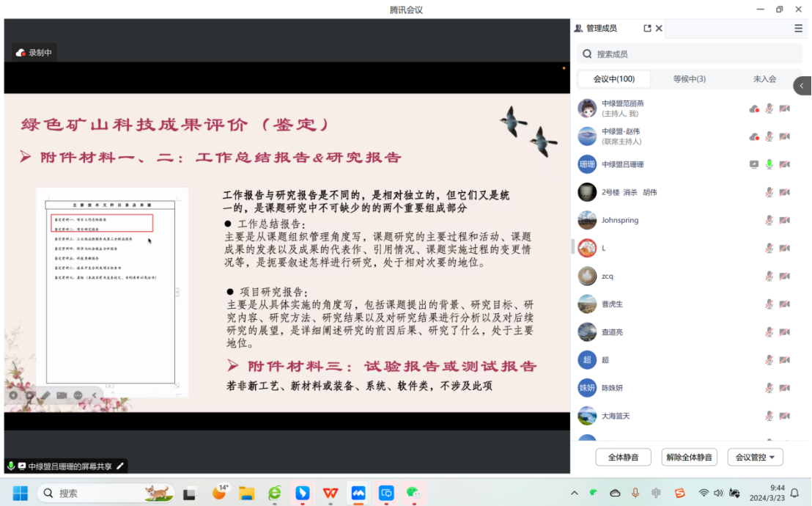
Task: Click the green microphone on share label
Action: click(x=10, y=466)
